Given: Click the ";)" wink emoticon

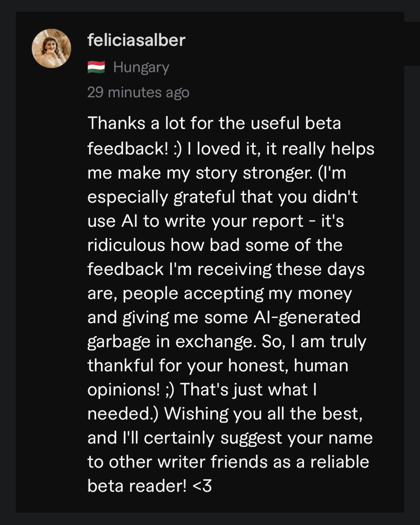Looking at the screenshot, I should [x=170, y=390].
